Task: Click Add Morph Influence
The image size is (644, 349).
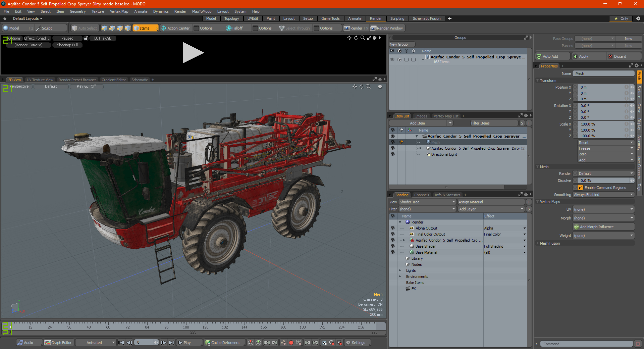Action: pyautogui.click(x=603, y=227)
